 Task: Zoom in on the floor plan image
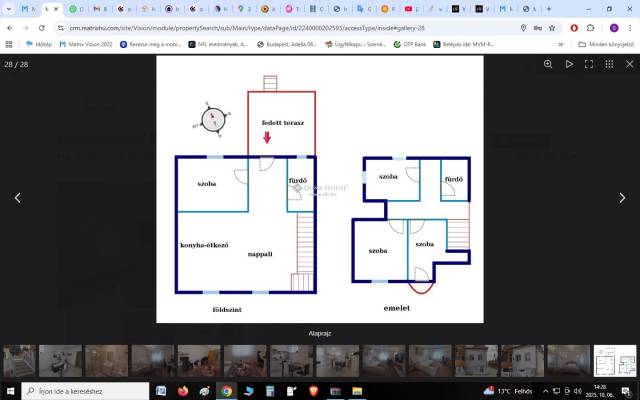point(548,64)
